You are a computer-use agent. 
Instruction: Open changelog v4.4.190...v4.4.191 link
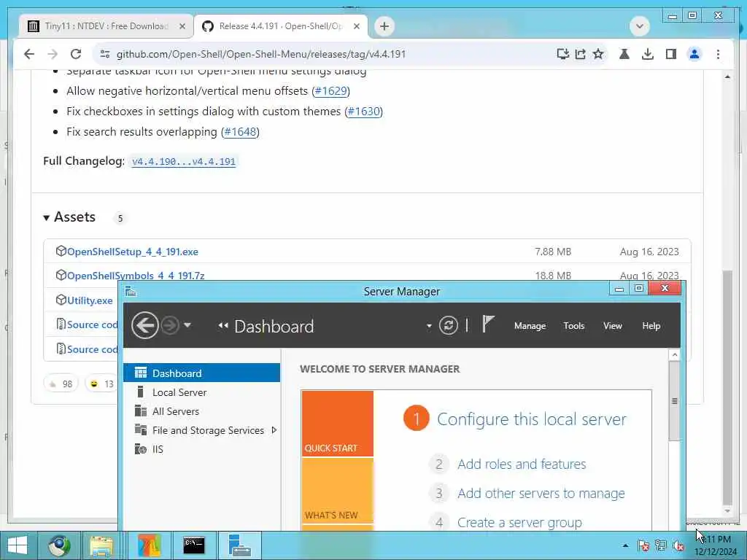click(184, 161)
